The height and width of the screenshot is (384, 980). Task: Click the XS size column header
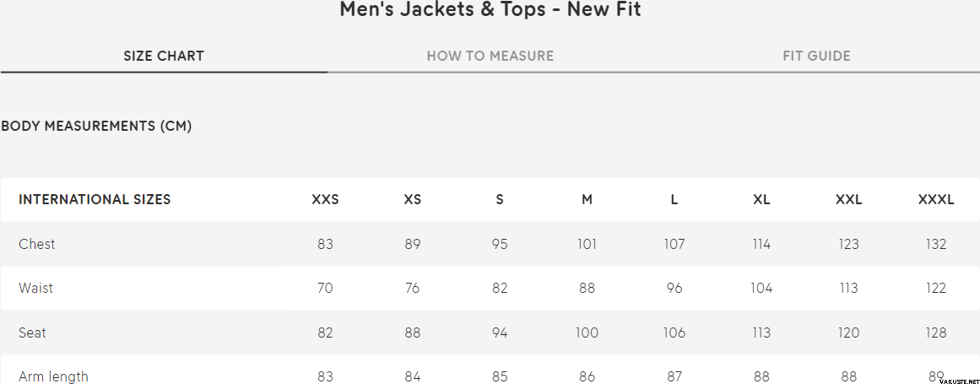point(413,200)
